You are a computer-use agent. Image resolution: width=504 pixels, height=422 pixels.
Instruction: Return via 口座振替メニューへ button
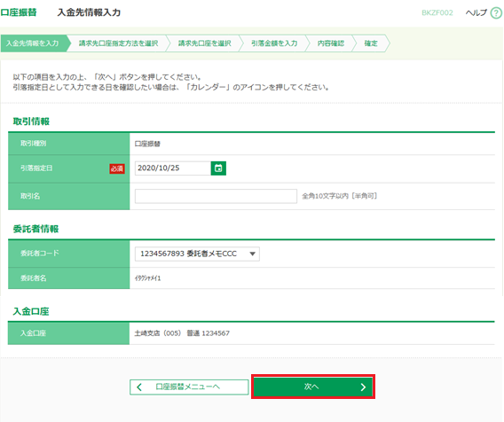(x=189, y=387)
